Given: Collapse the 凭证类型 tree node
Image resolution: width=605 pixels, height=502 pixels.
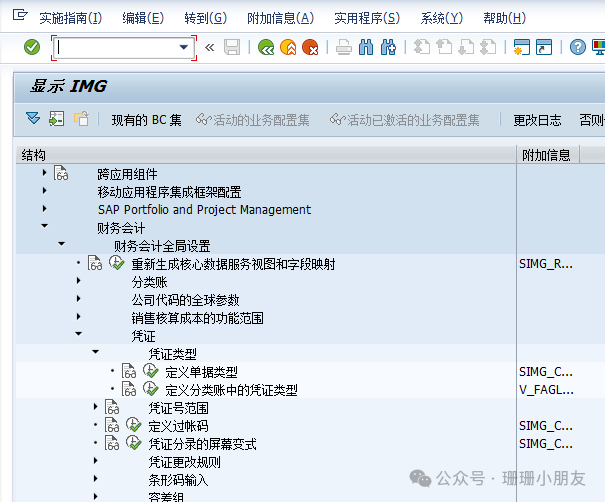Looking at the screenshot, I should (x=95, y=354).
